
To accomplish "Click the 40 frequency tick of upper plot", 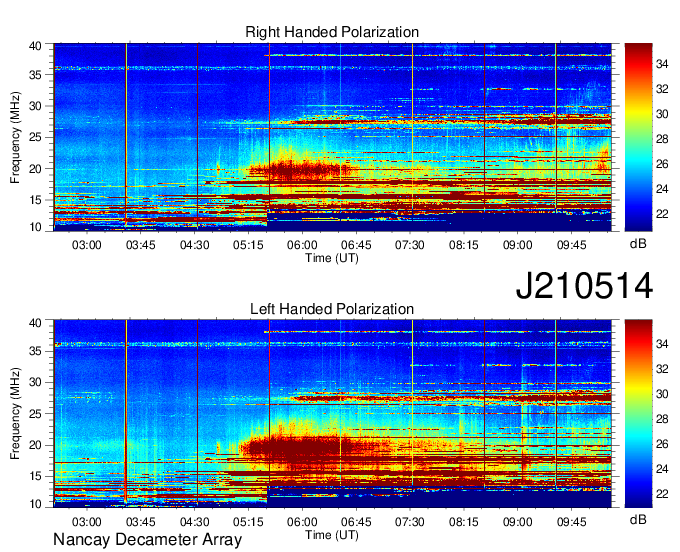I will [35, 46].
